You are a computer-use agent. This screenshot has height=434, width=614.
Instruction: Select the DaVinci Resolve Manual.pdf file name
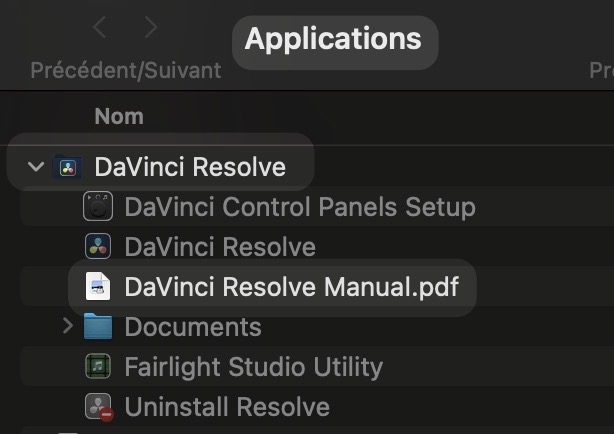coord(291,287)
